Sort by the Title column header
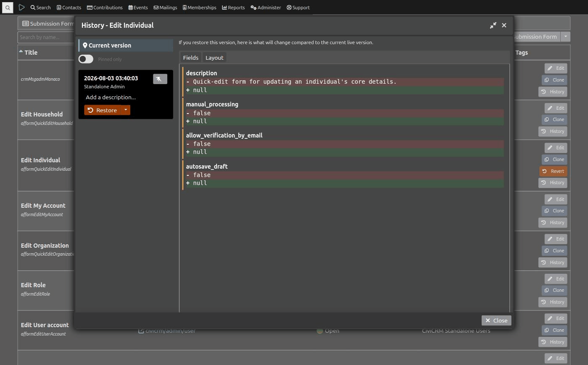This screenshot has width=588, height=365. pyautogui.click(x=31, y=53)
